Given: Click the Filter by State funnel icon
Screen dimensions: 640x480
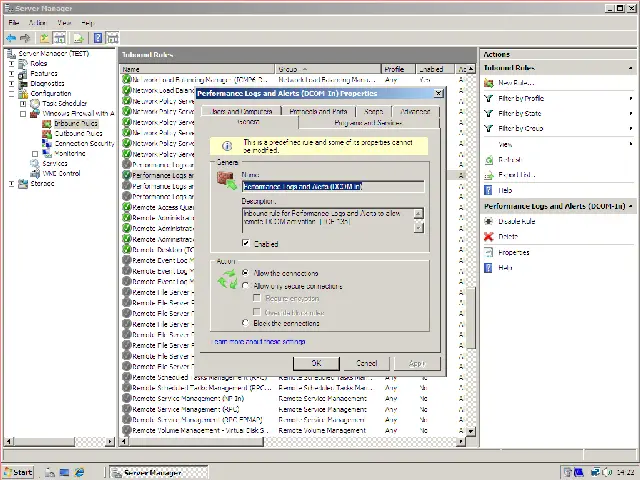Looking at the screenshot, I should (489, 113).
